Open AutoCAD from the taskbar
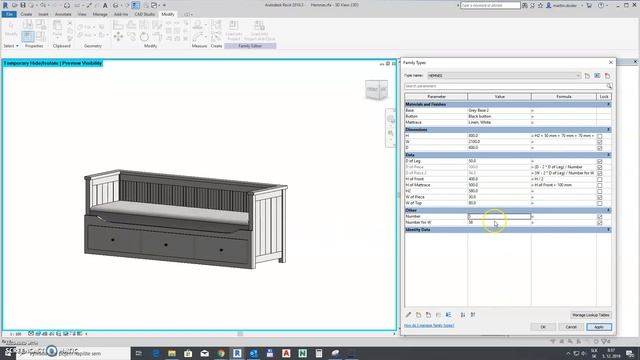This screenshot has height=360, width=640. 286,353
